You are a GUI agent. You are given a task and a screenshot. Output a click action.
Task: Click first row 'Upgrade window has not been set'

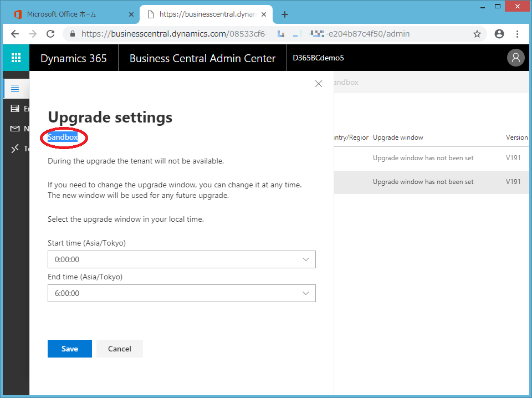click(423, 158)
